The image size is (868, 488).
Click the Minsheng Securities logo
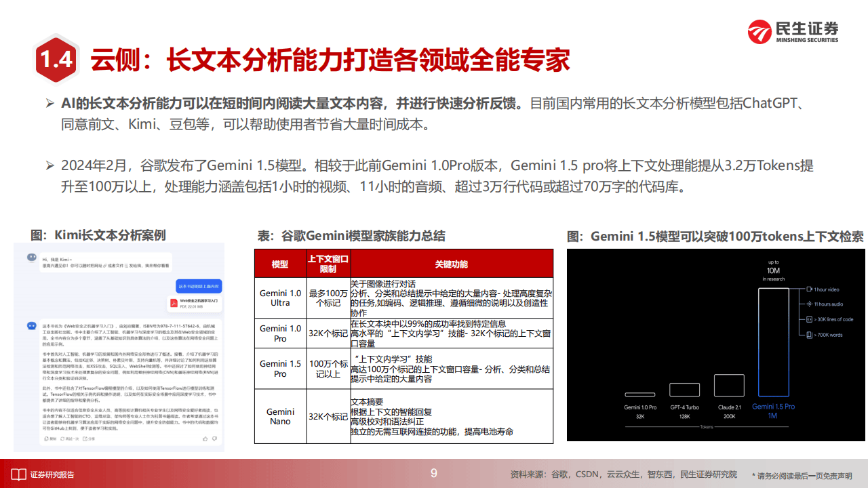(x=792, y=30)
